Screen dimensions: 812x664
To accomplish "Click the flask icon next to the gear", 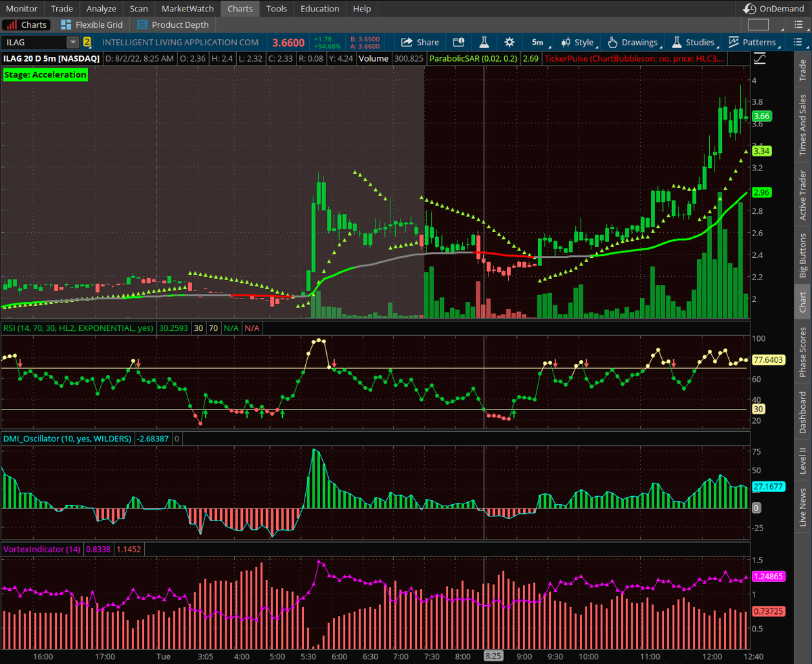I will point(484,42).
